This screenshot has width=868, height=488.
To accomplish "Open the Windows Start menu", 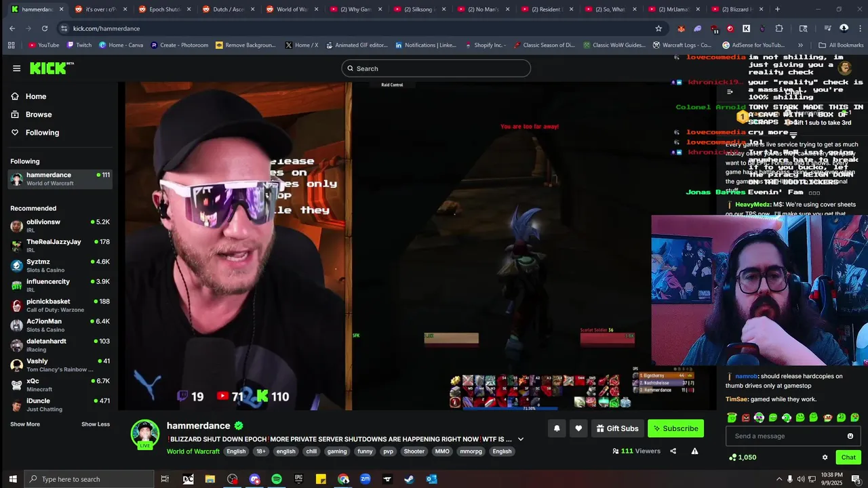I will (x=12, y=479).
